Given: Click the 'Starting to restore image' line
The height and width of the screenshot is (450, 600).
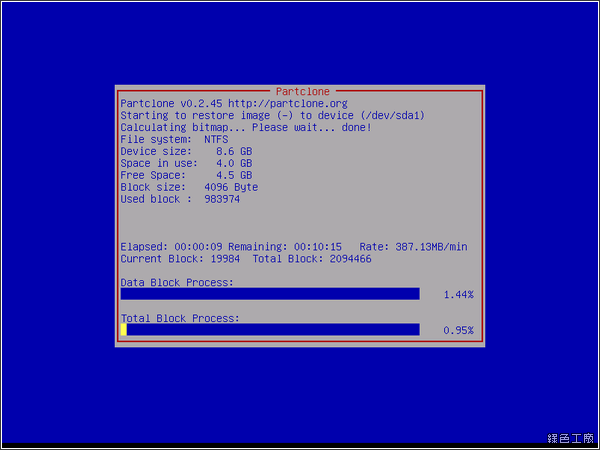Looking at the screenshot, I should [272, 116].
